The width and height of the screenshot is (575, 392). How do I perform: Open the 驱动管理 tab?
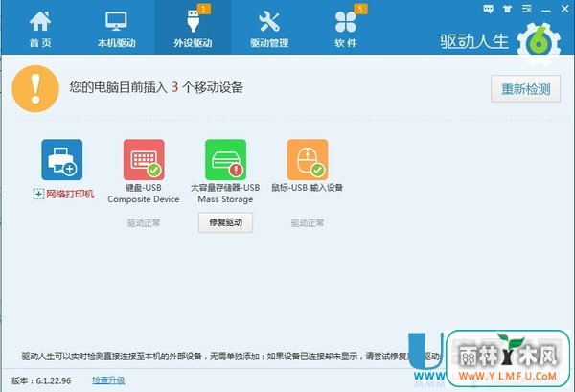click(x=269, y=28)
